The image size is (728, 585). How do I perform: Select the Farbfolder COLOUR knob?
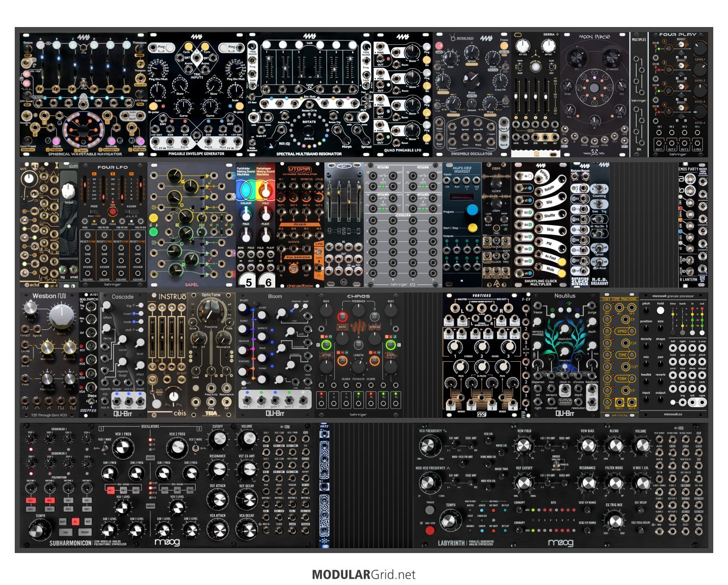click(245, 213)
